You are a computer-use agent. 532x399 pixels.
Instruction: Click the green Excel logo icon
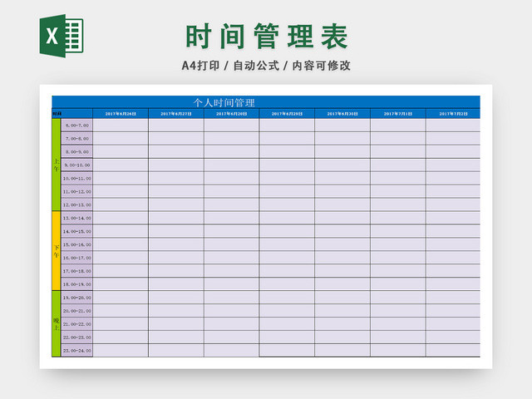(x=62, y=36)
